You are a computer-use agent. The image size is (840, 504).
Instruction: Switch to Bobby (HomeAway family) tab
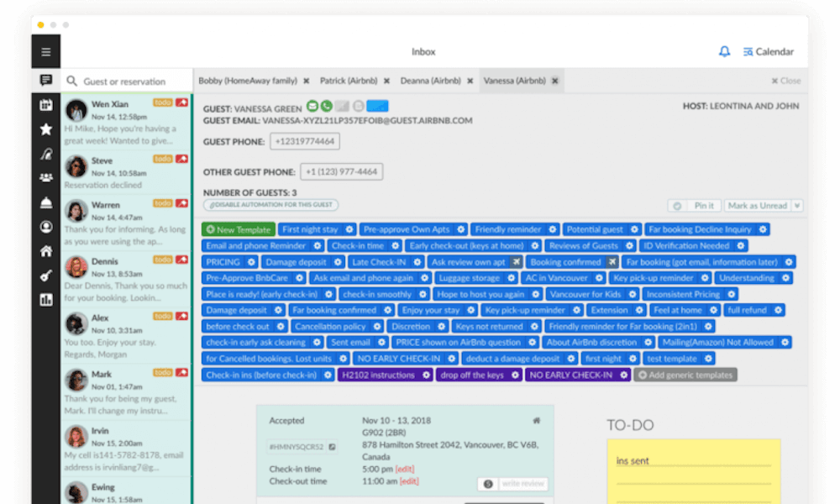tap(248, 81)
